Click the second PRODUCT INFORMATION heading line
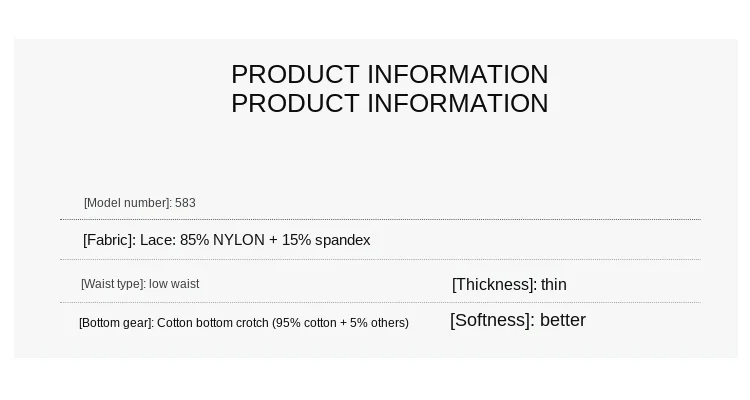The height and width of the screenshot is (400, 750). (389, 103)
